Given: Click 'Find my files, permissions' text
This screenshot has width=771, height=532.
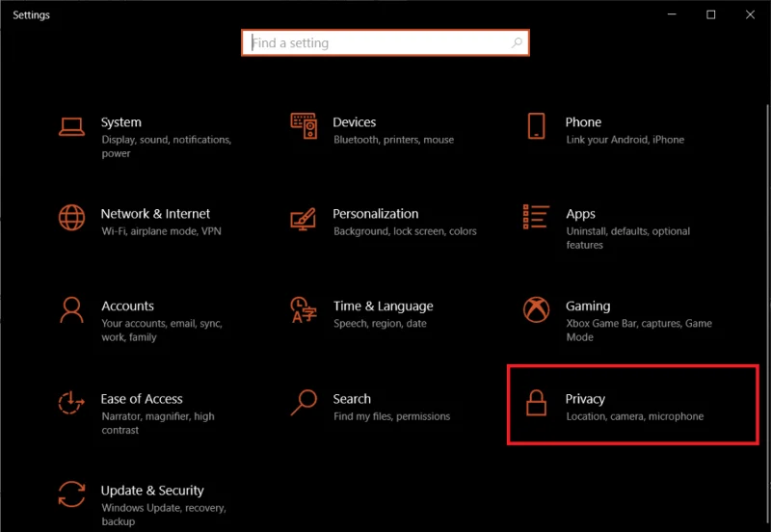Looking at the screenshot, I should pyautogui.click(x=391, y=416).
